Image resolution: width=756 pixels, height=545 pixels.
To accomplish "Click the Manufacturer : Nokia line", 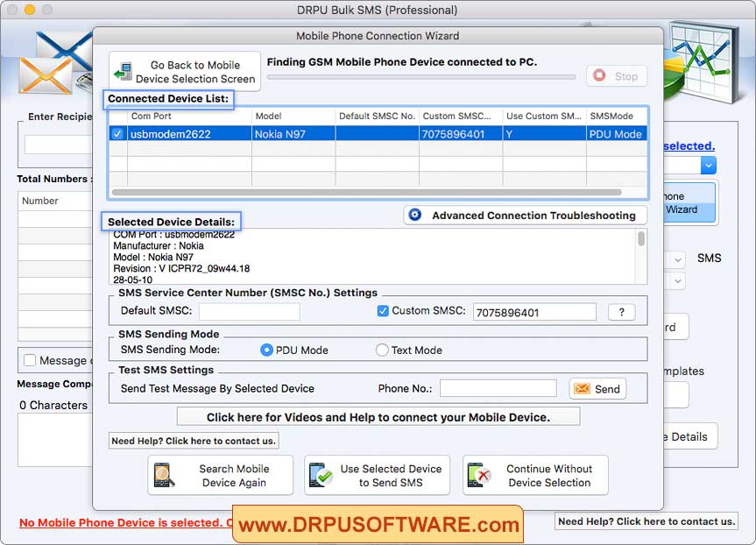I will click(x=159, y=246).
